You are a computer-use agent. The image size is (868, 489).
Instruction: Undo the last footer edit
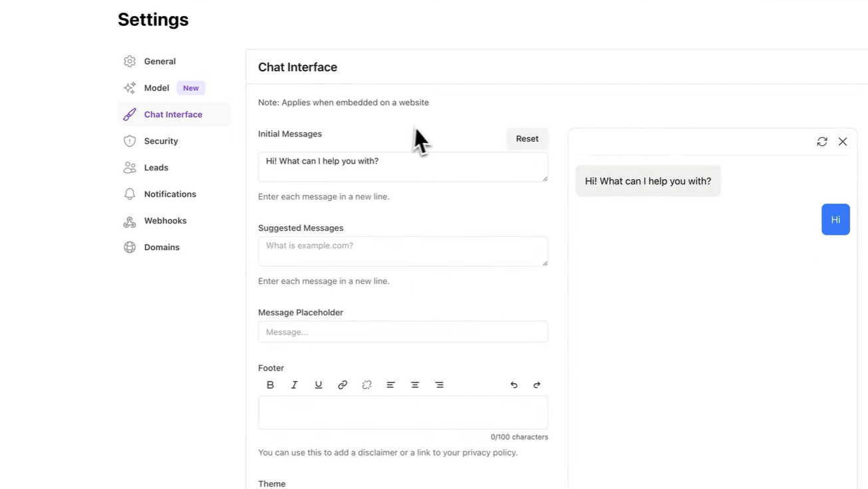(513, 385)
